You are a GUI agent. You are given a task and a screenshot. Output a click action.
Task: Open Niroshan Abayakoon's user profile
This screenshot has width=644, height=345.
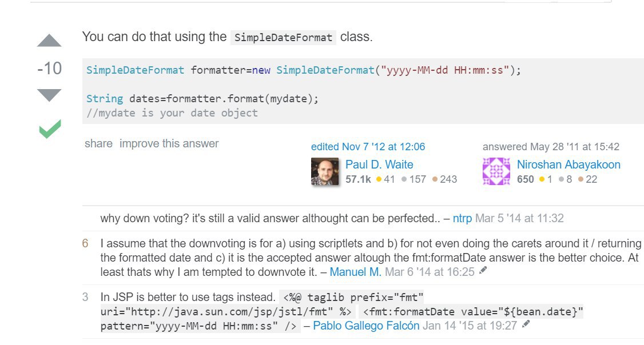[x=569, y=165]
